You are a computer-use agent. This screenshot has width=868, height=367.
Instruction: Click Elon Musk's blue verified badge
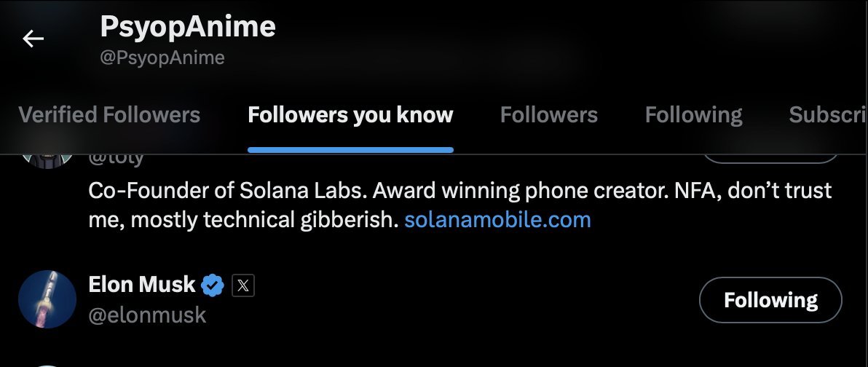(x=212, y=285)
